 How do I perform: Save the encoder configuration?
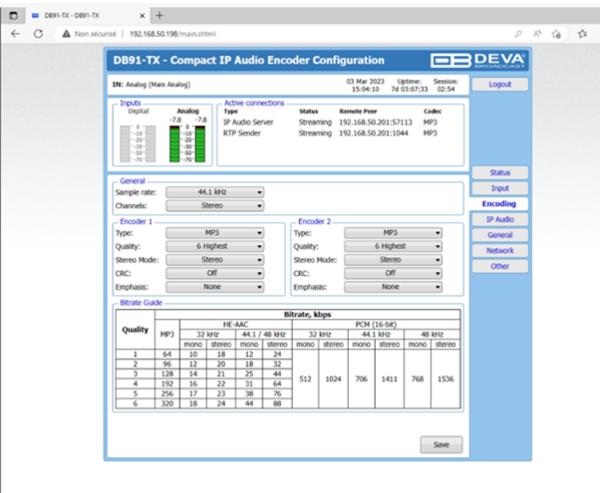(441, 444)
